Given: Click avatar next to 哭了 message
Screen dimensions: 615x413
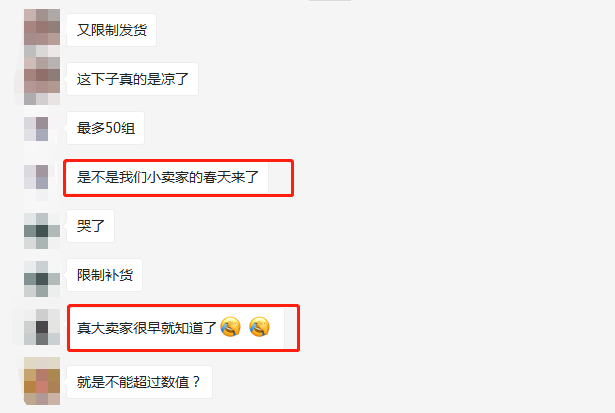Looking at the screenshot, I should pyautogui.click(x=42, y=231).
